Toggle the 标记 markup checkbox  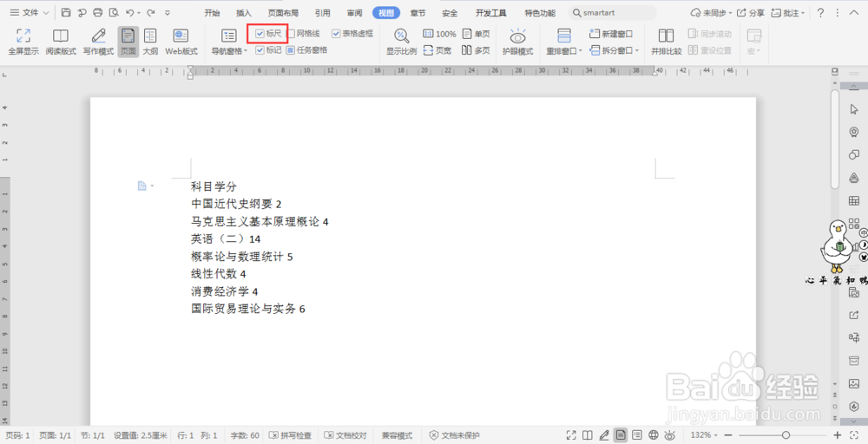pos(260,49)
